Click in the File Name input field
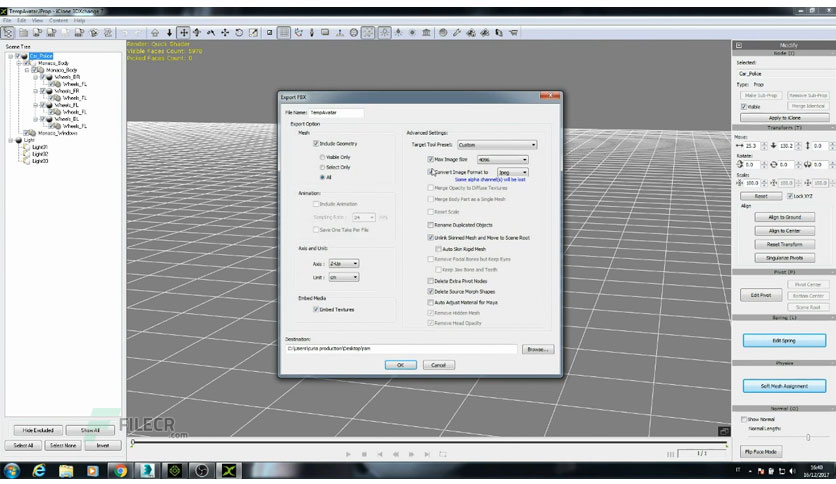Viewport: 836px width, 484px height. tap(336, 112)
